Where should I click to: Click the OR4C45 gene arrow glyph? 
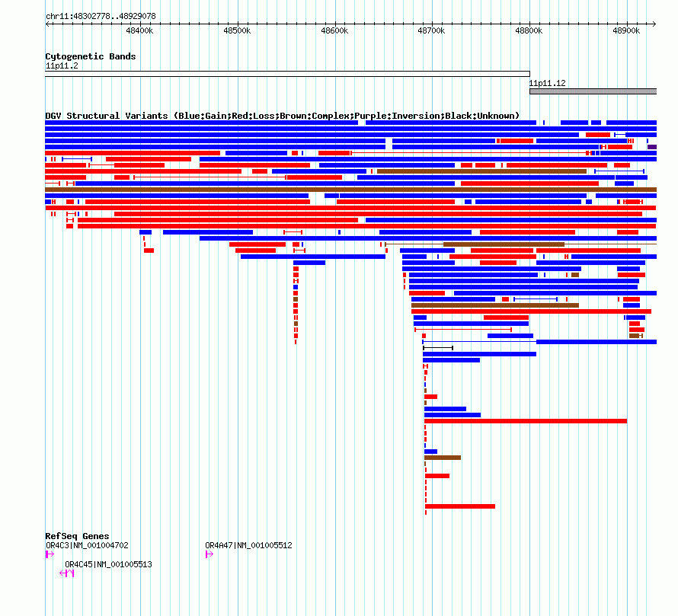tap(66, 573)
